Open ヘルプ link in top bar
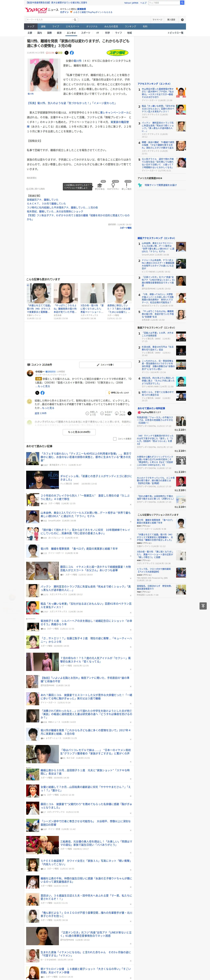Image resolution: width=210 pixels, height=980 pixels. pyautogui.click(x=143, y=3)
